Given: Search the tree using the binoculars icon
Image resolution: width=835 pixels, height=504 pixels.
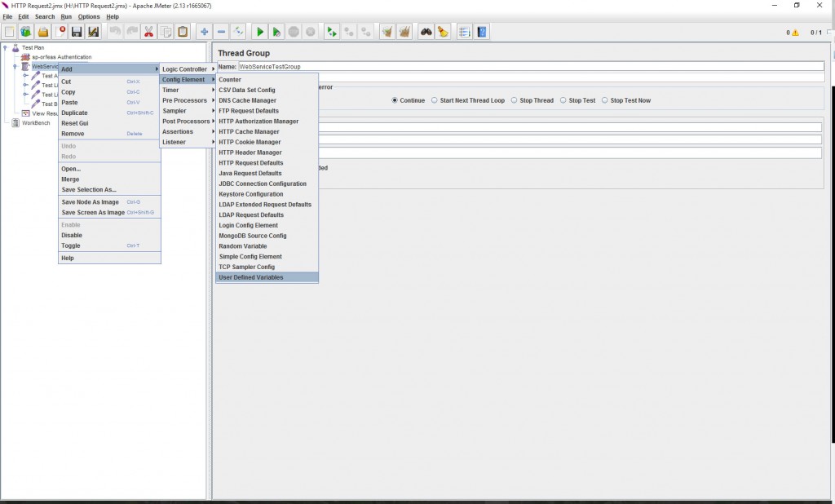Looking at the screenshot, I should tap(425, 31).
